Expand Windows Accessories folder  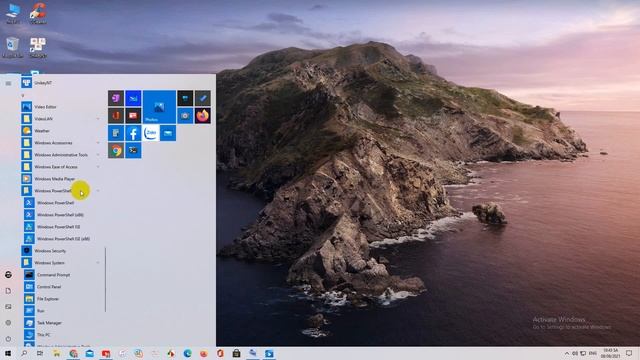coord(61,143)
